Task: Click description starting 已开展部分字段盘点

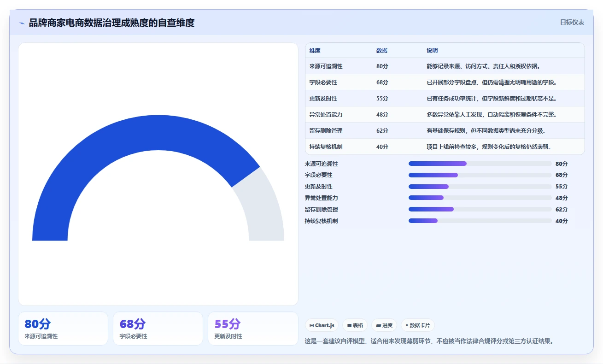Action: (492, 82)
